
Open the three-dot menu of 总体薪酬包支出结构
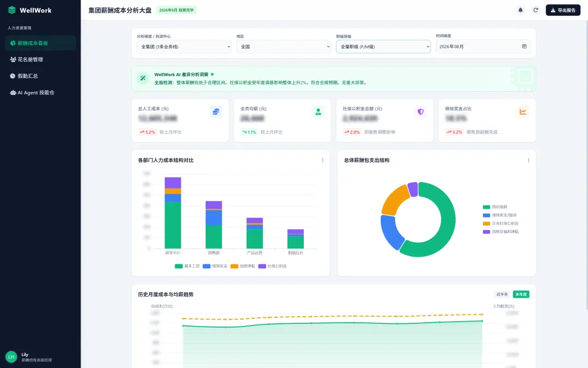pos(528,160)
